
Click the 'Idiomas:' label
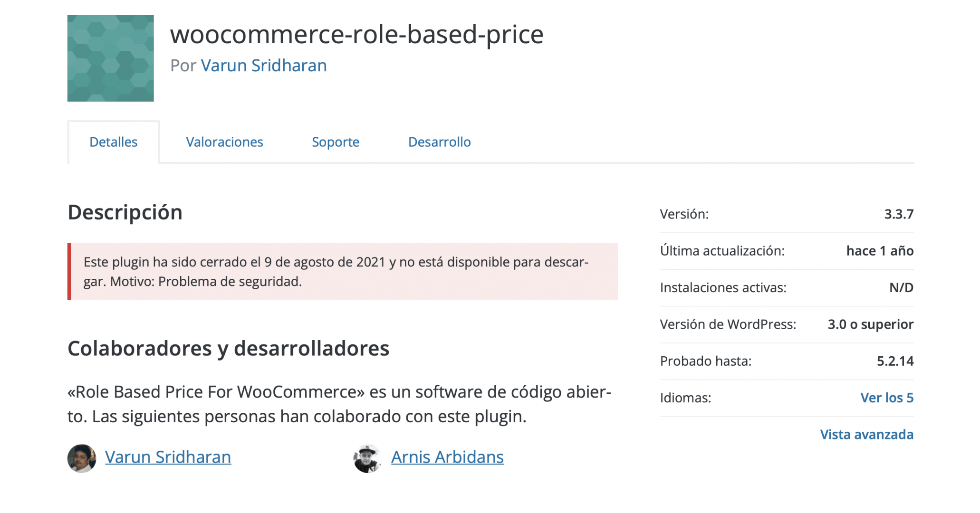point(686,398)
